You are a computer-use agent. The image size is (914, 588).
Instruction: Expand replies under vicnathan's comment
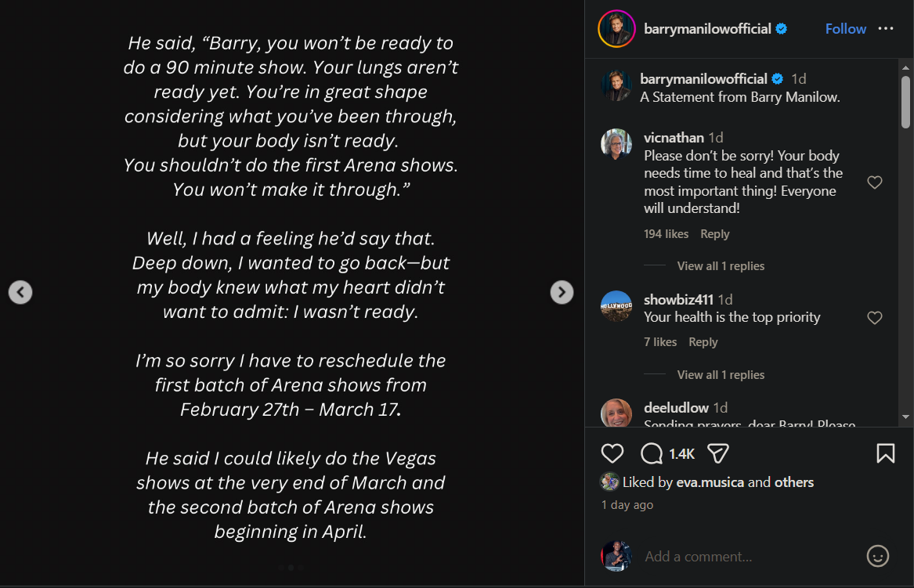[721, 266]
